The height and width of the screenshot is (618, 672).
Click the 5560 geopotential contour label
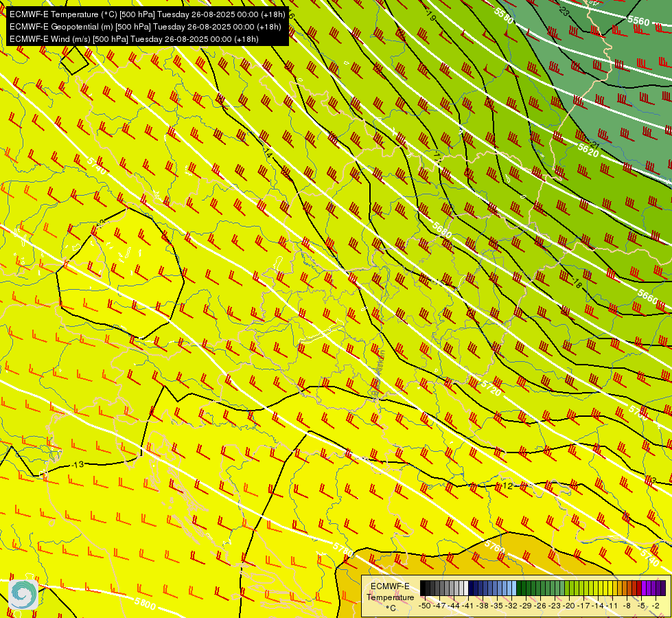[638, 20]
